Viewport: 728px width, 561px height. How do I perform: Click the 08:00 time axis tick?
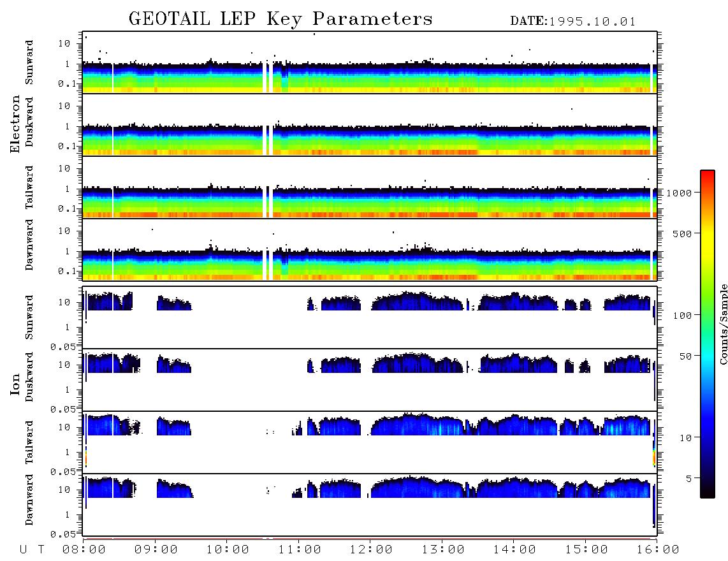click(x=84, y=550)
